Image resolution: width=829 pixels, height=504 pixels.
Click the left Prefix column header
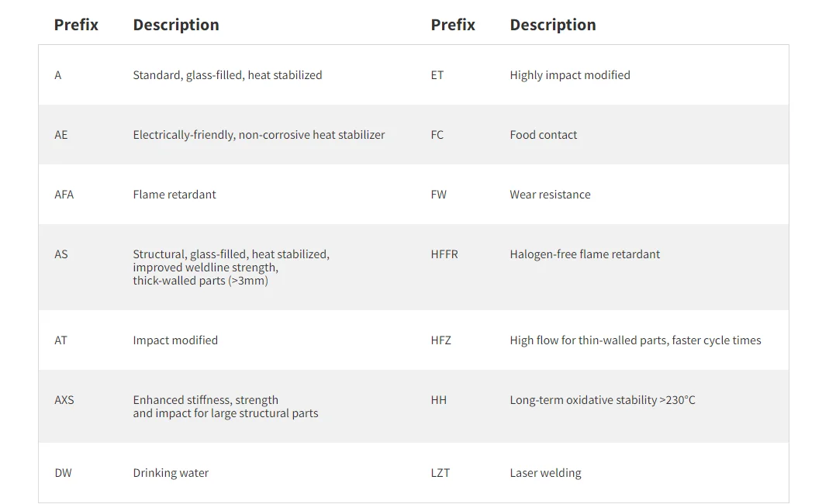[x=76, y=25]
